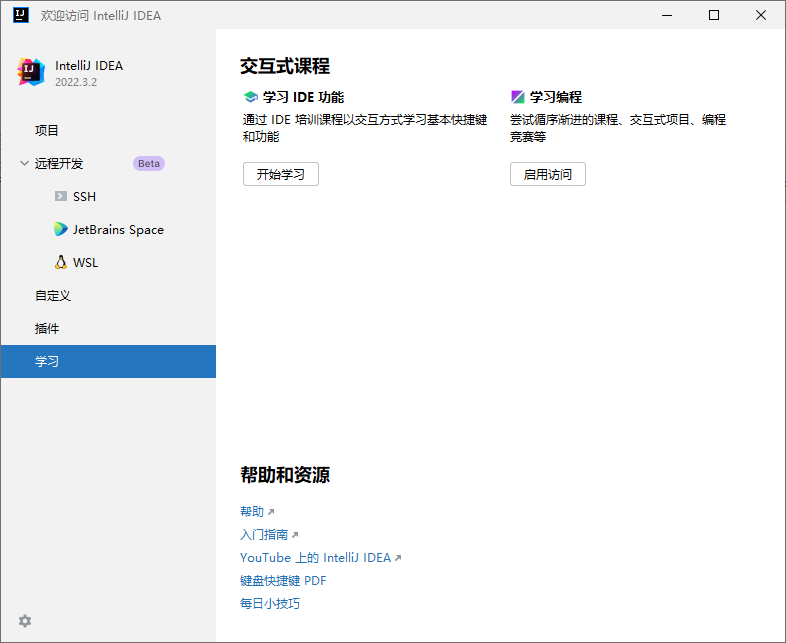
Task: Click the 启用访问 button
Action: 548,174
